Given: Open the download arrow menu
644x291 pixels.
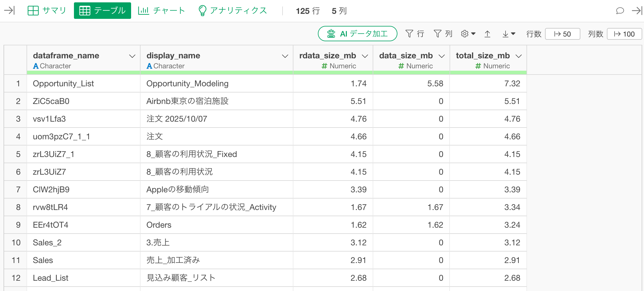Looking at the screenshot, I should 508,34.
